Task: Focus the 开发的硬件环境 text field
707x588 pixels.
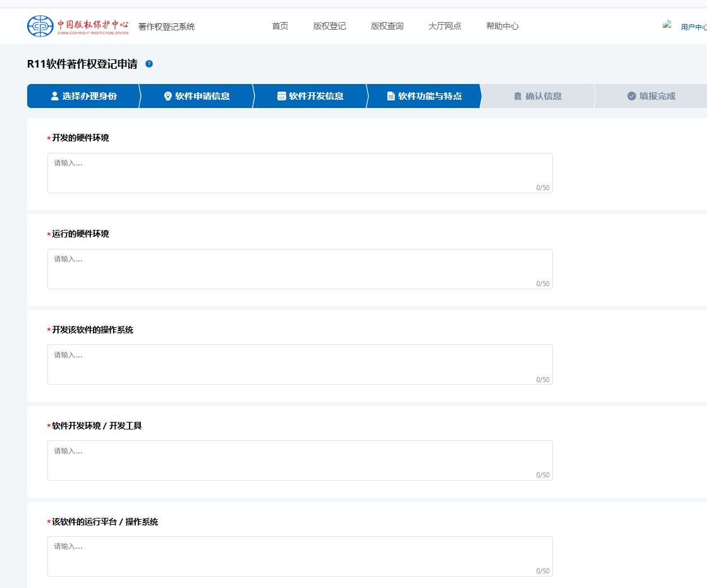Action: tap(299, 172)
